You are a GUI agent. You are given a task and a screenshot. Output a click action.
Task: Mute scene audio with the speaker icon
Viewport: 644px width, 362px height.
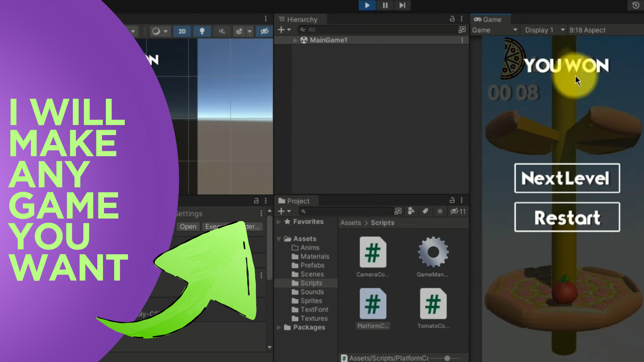(x=222, y=31)
